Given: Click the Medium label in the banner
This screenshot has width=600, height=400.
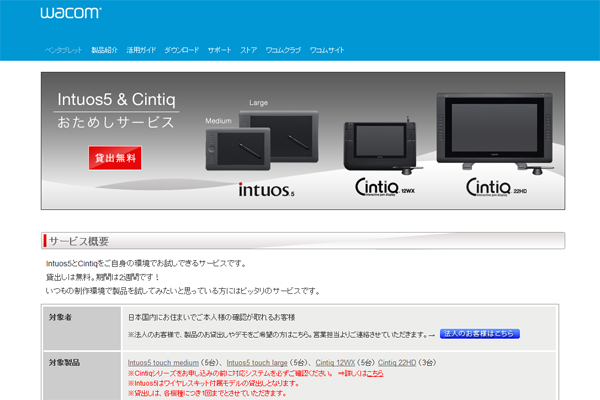Looking at the screenshot, I should tap(218, 121).
